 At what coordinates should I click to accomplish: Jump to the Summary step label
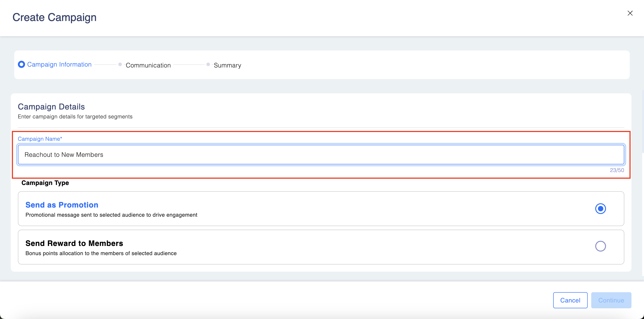coord(227,65)
